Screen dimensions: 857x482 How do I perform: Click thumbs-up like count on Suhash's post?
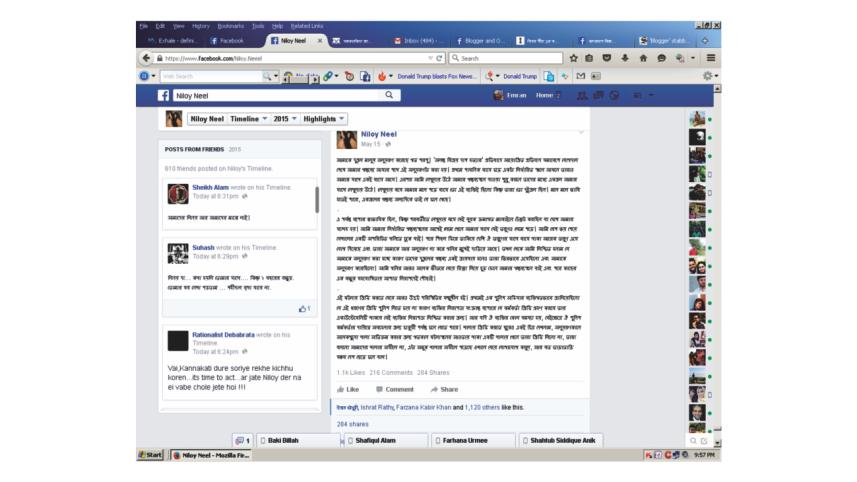305,308
